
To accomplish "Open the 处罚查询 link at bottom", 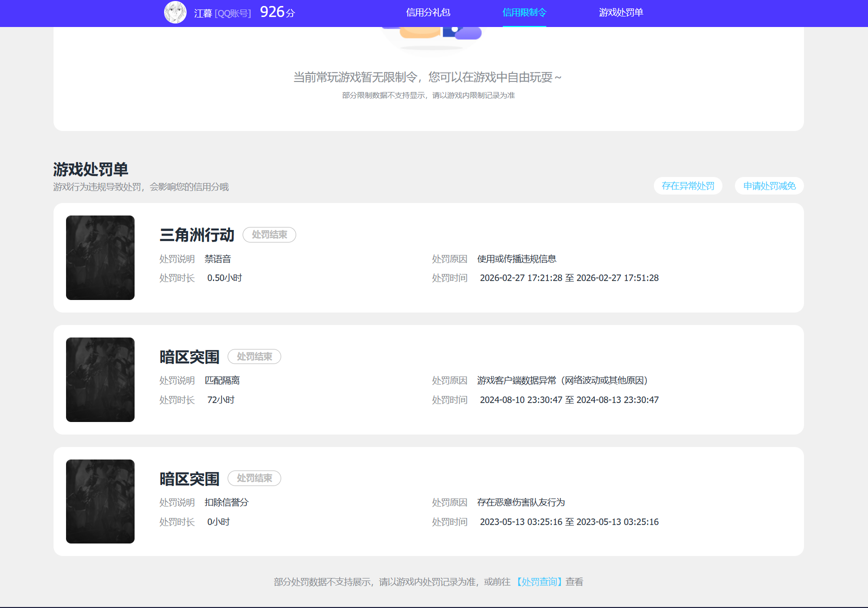I will (x=539, y=582).
